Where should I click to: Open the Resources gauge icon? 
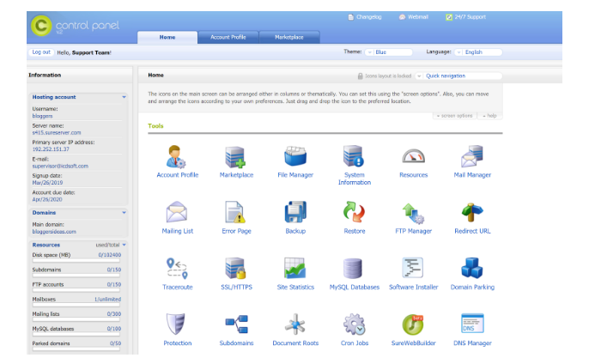413,156
